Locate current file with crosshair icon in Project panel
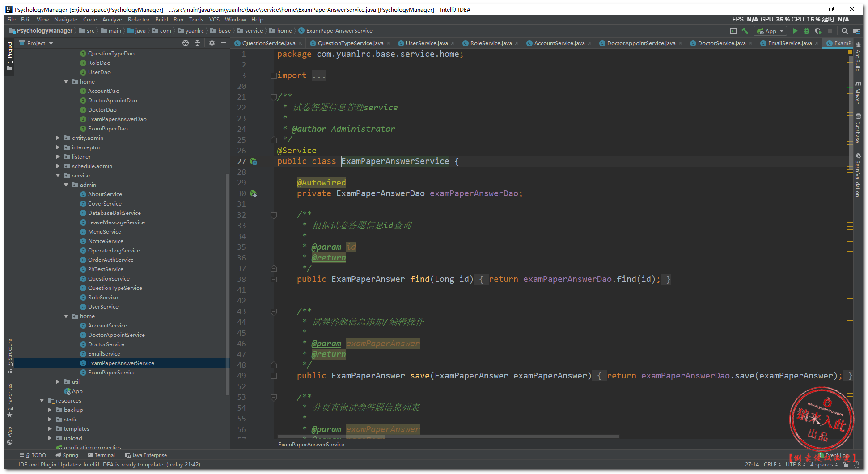Image resolution: width=868 pixels, height=474 pixels. tap(186, 43)
